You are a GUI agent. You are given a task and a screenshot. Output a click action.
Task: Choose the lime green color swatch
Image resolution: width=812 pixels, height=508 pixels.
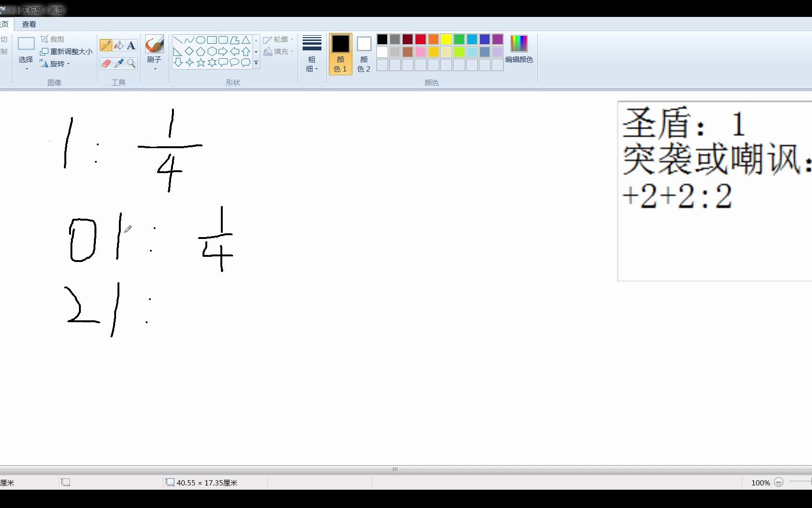[459, 52]
